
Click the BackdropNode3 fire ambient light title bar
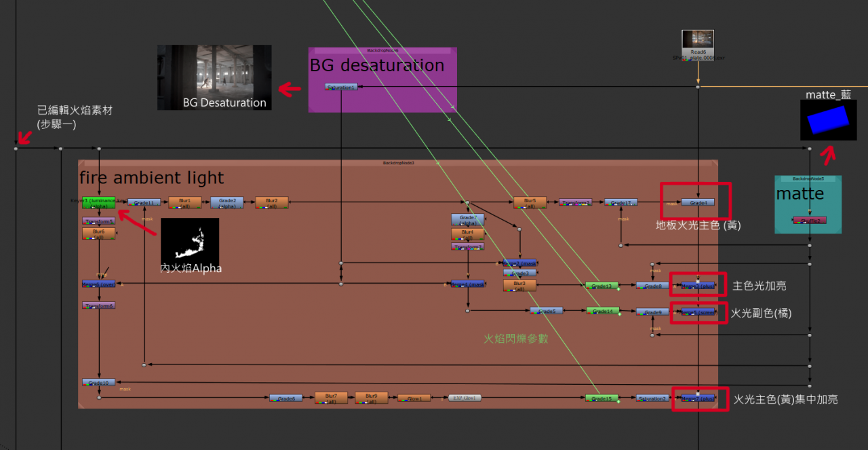398,164
